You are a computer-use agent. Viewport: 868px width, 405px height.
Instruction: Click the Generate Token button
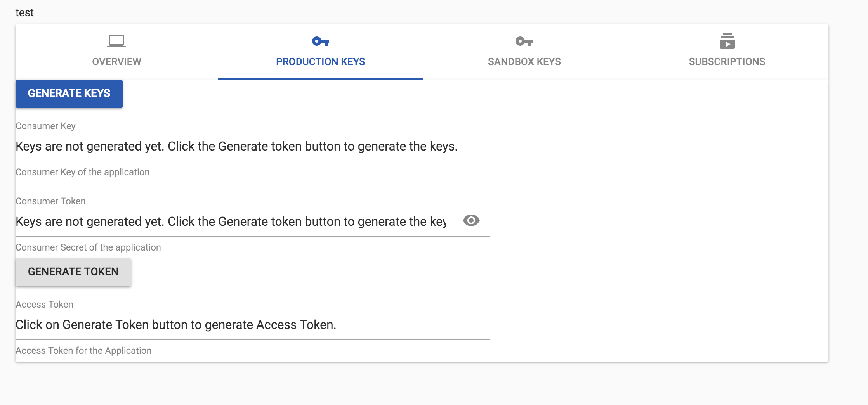[73, 272]
